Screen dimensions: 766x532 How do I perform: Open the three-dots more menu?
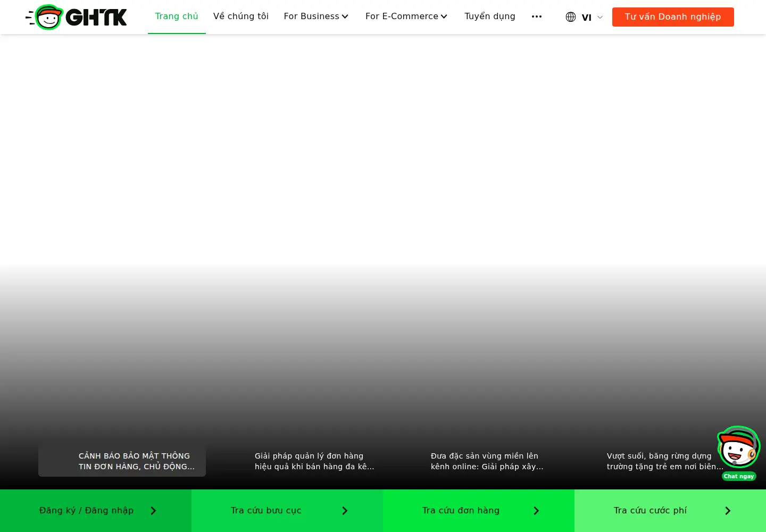(537, 16)
